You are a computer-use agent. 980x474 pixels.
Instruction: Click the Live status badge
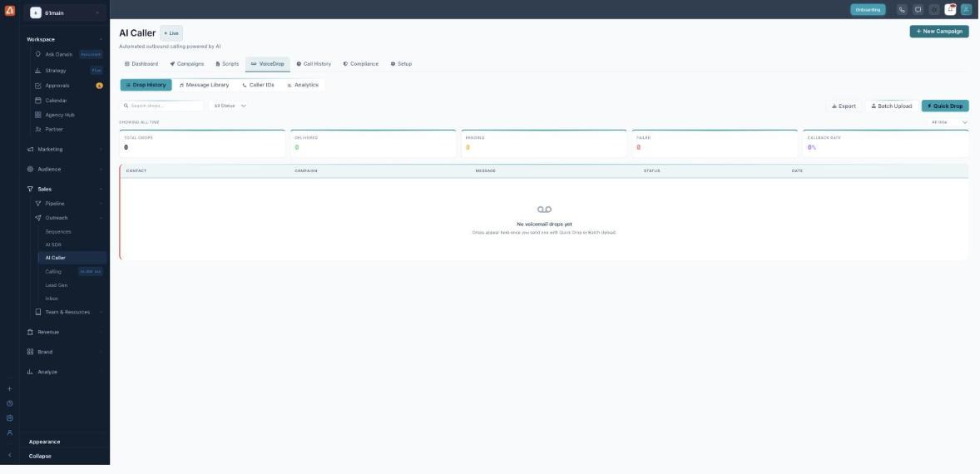point(171,33)
